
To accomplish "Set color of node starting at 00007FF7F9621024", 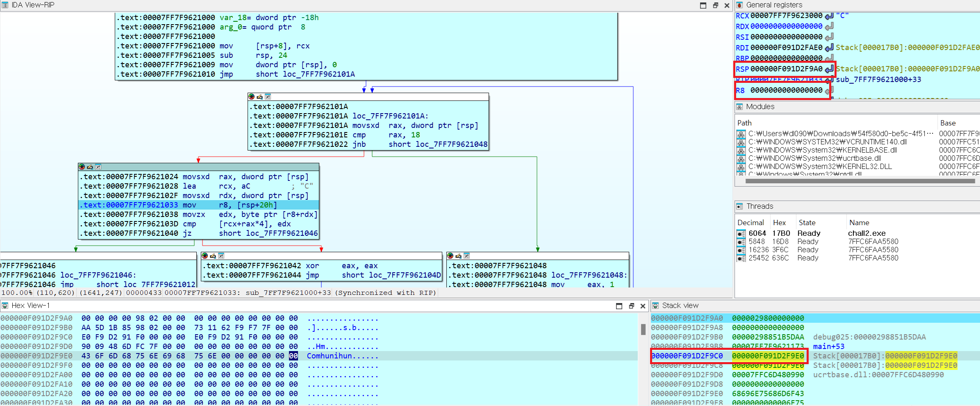I will (x=82, y=167).
